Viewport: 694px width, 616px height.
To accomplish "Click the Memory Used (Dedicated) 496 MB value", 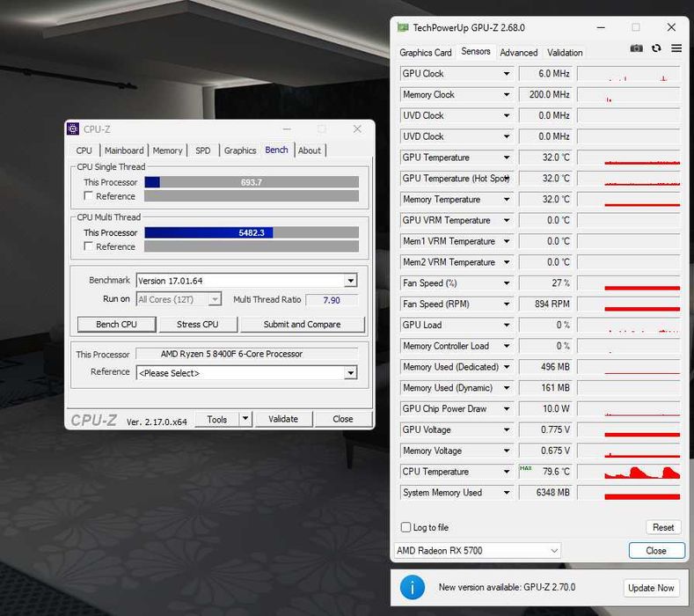I will [x=545, y=367].
